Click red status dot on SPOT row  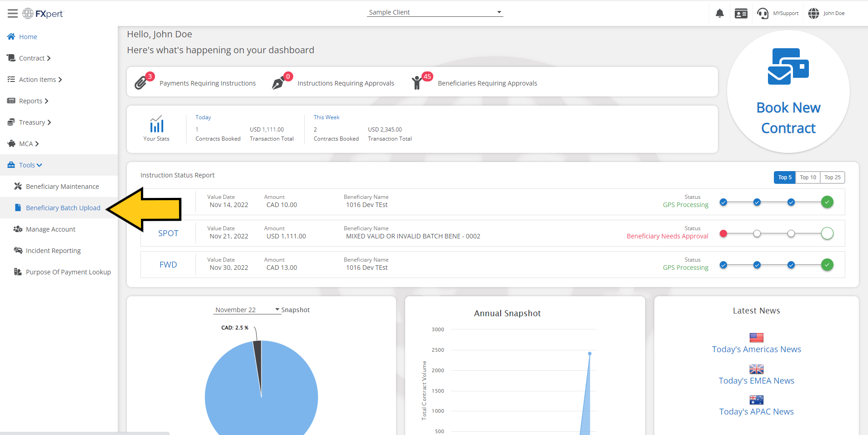[723, 233]
